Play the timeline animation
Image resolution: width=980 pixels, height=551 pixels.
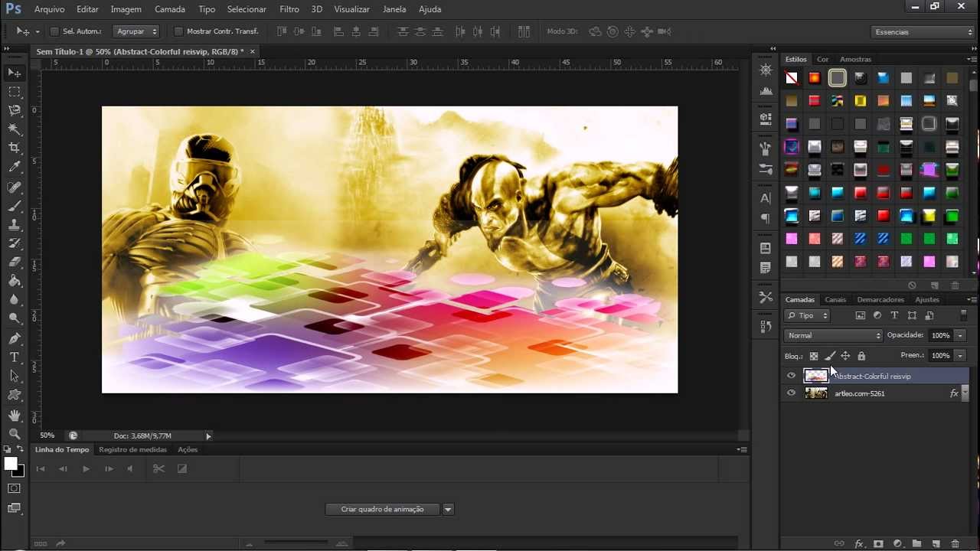pos(86,468)
